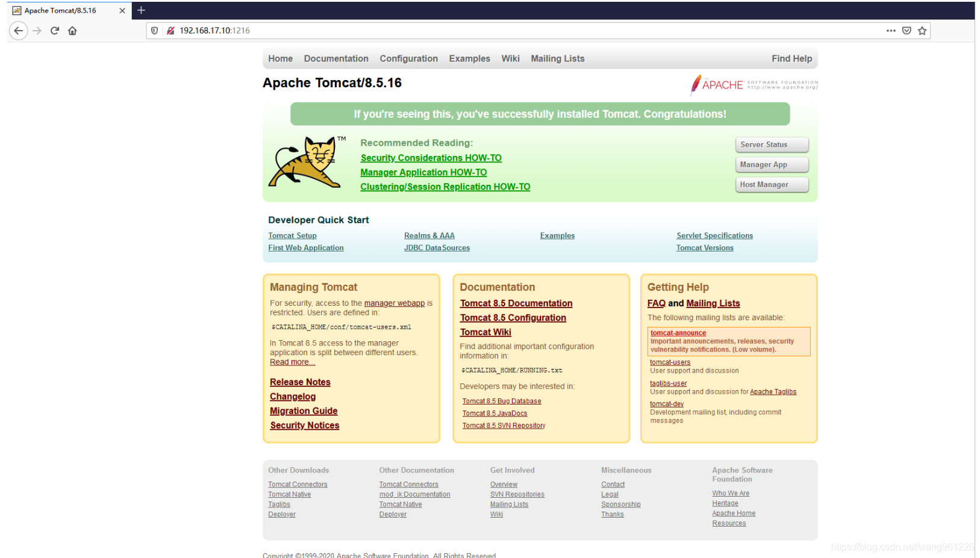Screen dimensions: 980x558
Task: Open the Sponsorship footer link
Action: pos(621,504)
